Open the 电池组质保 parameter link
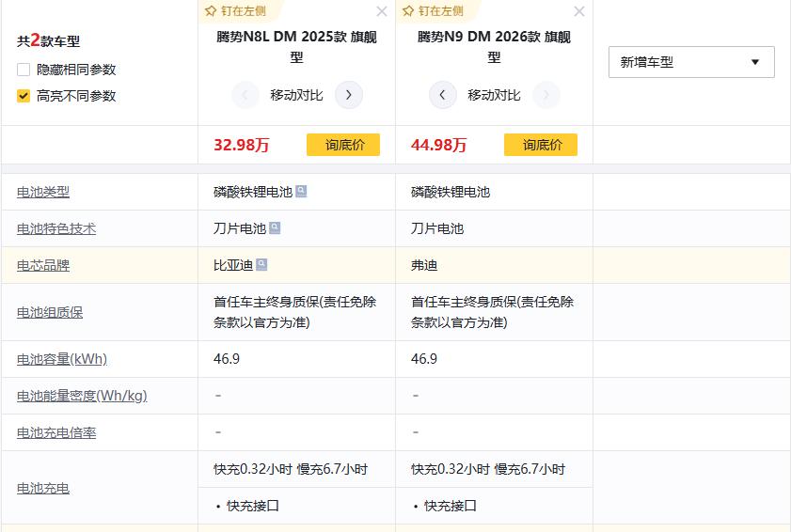The image size is (791, 532). tap(50, 313)
